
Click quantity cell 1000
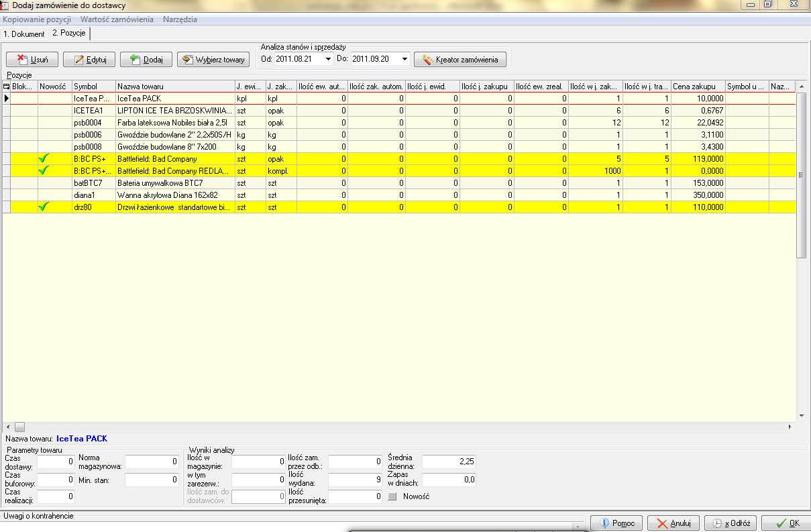[595, 171]
